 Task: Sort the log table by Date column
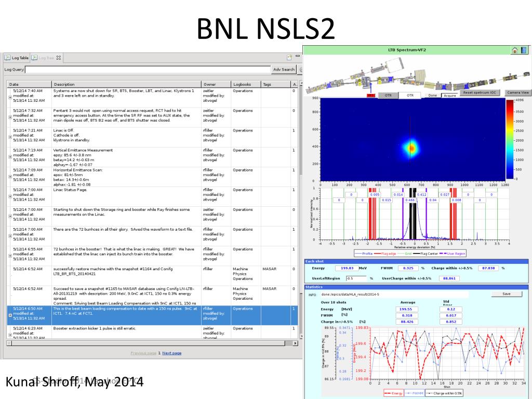(x=29, y=84)
